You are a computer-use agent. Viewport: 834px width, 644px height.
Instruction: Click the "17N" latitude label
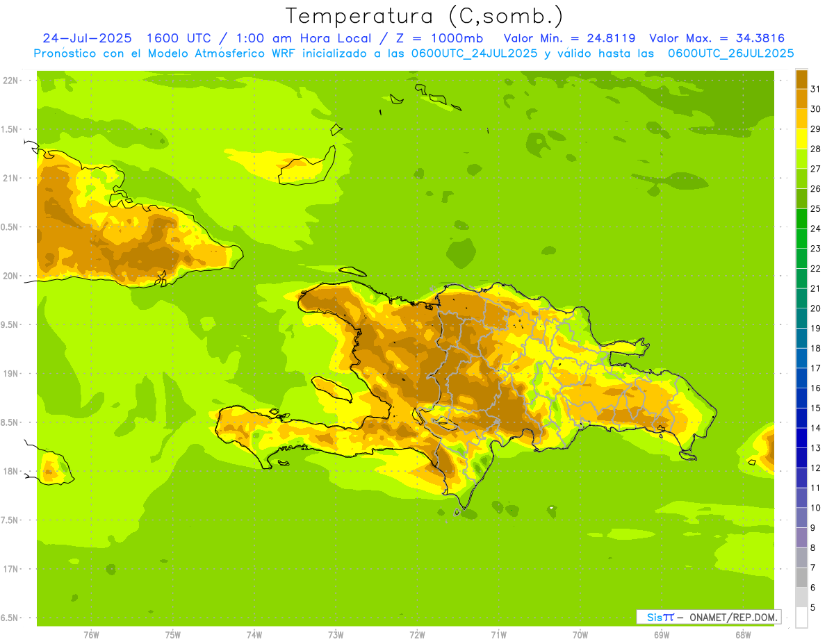point(11,570)
